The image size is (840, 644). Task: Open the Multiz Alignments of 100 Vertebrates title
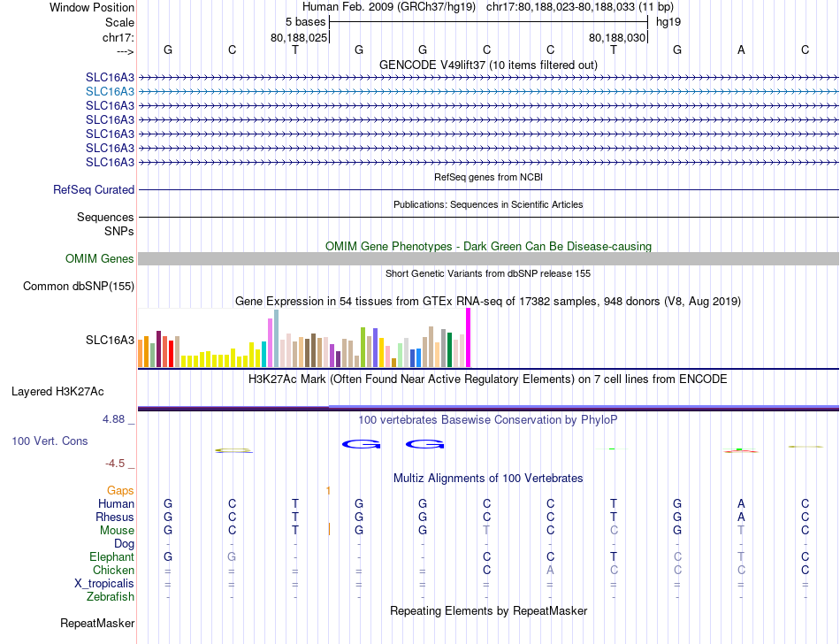[x=488, y=478]
